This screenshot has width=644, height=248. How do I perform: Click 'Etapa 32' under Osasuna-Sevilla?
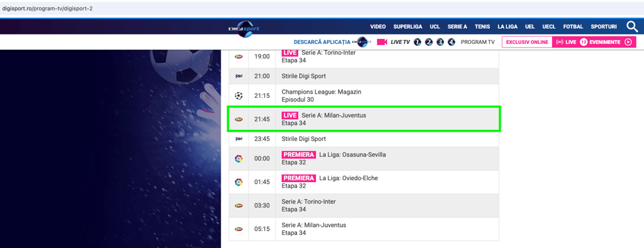click(294, 163)
